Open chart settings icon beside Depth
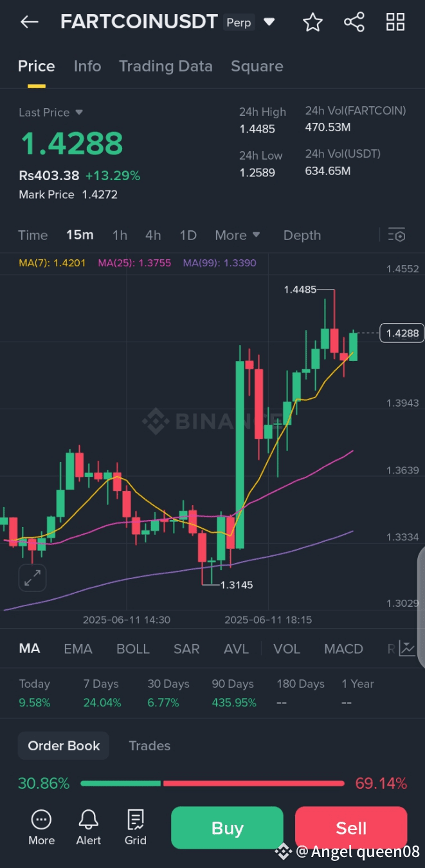The height and width of the screenshot is (868, 425). coord(397,235)
